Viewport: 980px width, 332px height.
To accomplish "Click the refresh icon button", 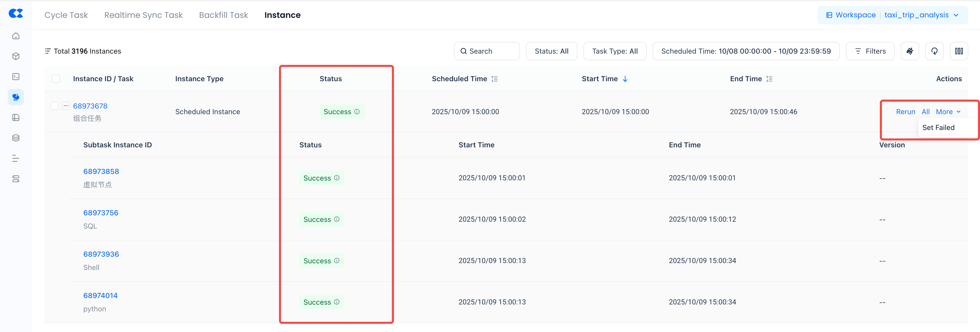I will tap(934, 51).
